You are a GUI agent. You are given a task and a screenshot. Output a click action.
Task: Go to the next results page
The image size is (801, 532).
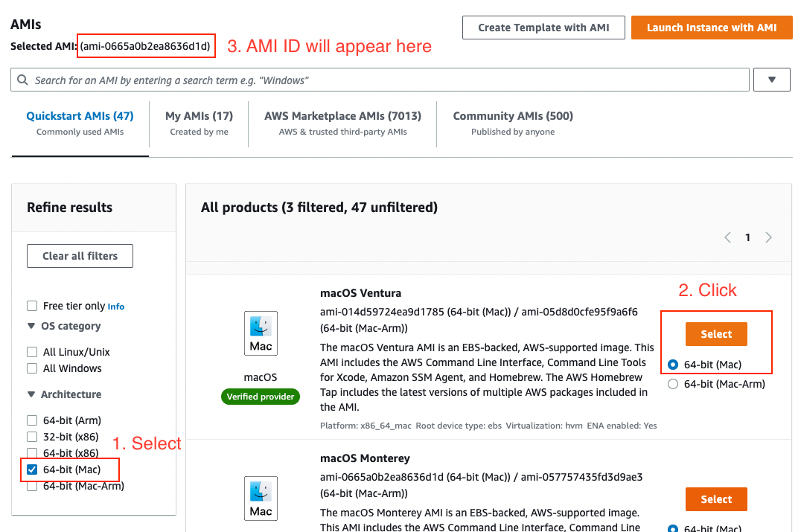(768, 237)
